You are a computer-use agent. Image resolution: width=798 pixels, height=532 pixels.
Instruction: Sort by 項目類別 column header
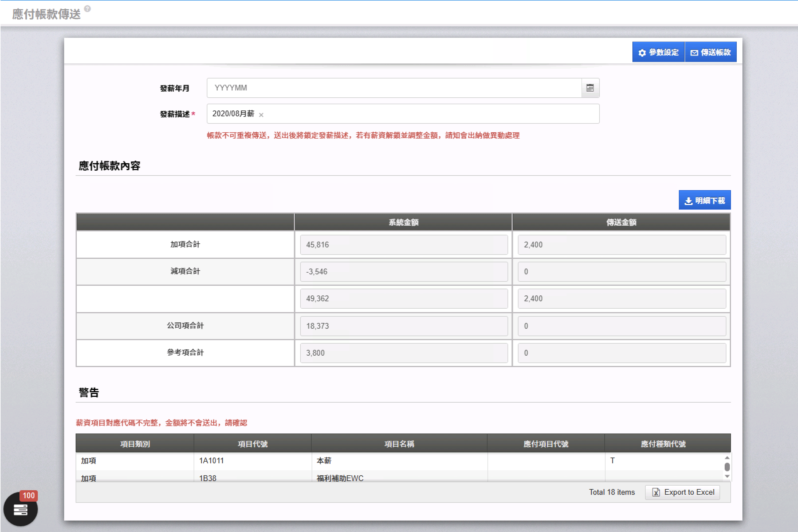[135, 444]
